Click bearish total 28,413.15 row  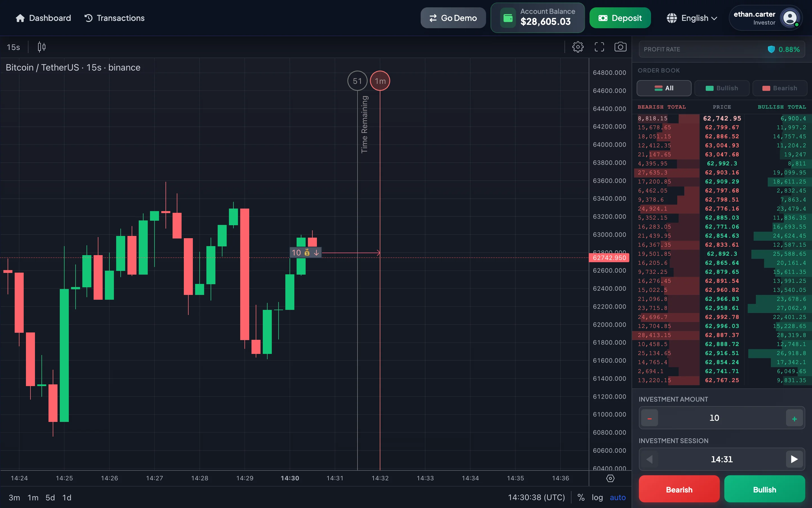pyautogui.click(x=654, y=335)
